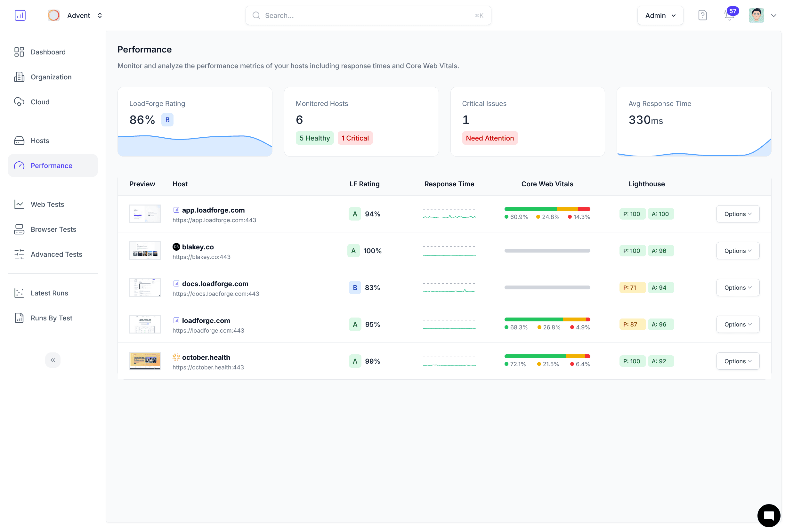Collapse the sidebar with the double-chevron button
785x532 pixels.
(53, 360)
